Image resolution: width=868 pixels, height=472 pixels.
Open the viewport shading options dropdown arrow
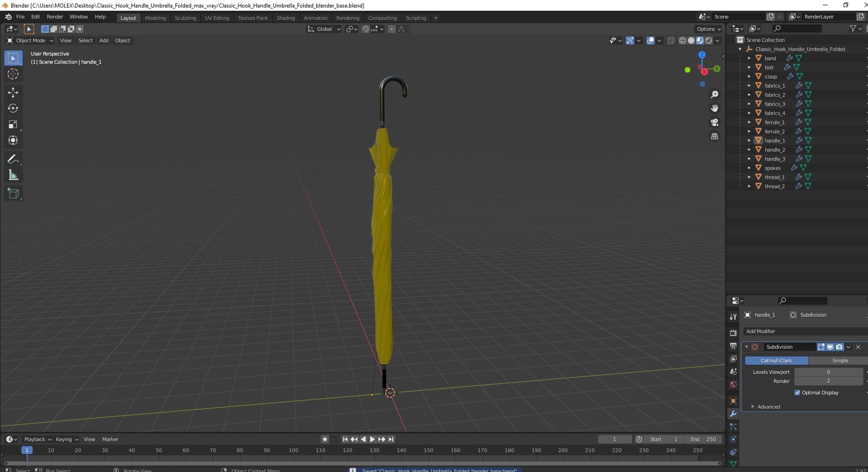click(x=717, y=41)
